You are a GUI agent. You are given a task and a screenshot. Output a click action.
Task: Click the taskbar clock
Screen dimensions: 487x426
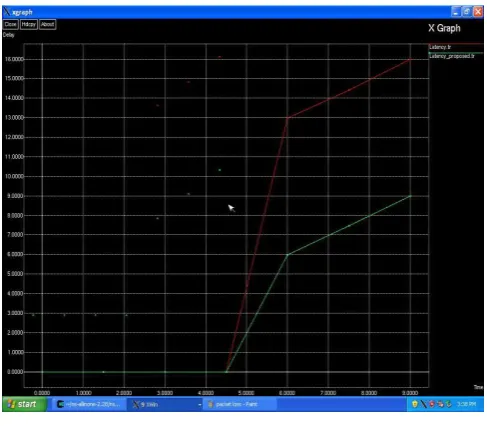click(466, 404)
